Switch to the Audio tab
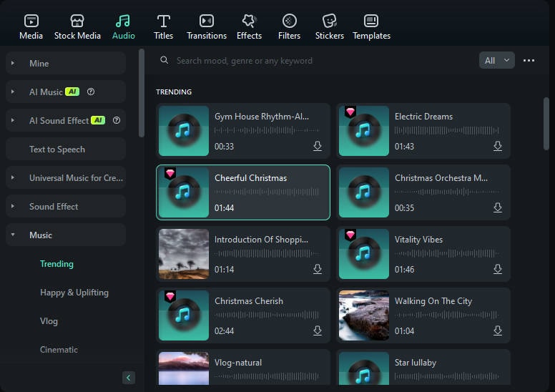 [x=123, y=27]
